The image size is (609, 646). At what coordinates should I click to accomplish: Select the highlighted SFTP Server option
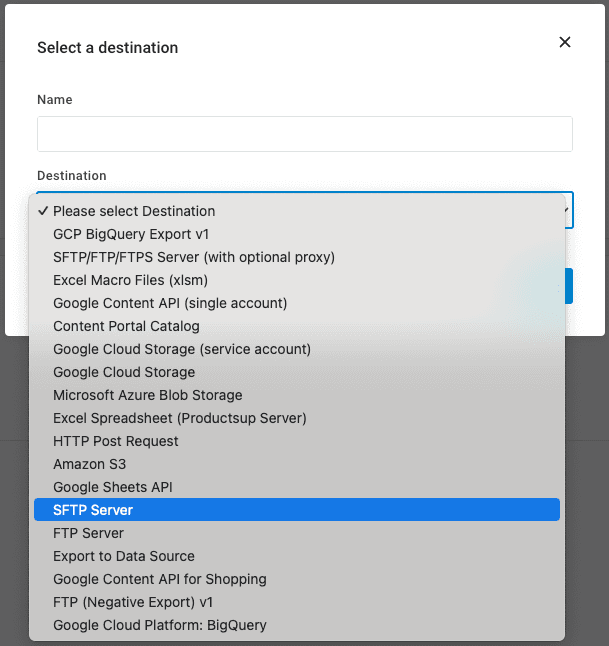93,510
